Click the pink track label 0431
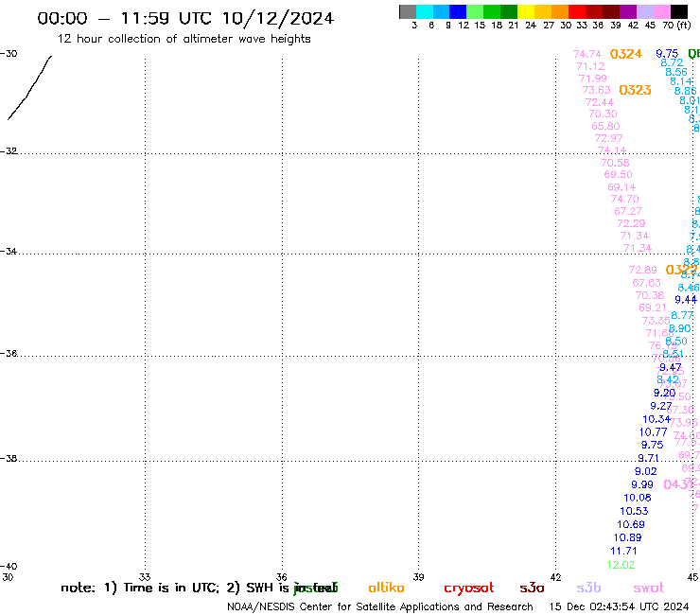The width and height of the screenshot is (700, 615). tap(678, 484)
